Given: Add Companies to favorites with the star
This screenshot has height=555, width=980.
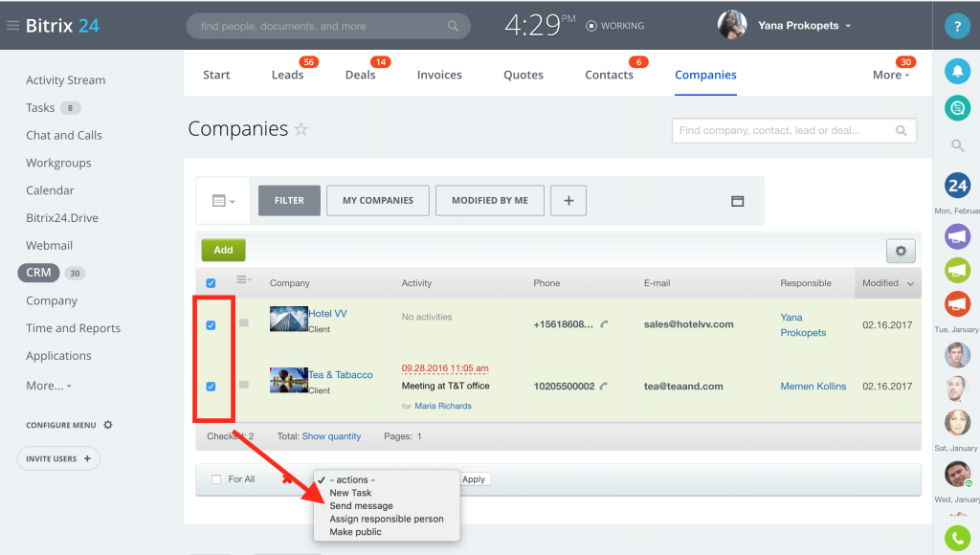Looking at the screenshot, I should (x=301, y=129).
